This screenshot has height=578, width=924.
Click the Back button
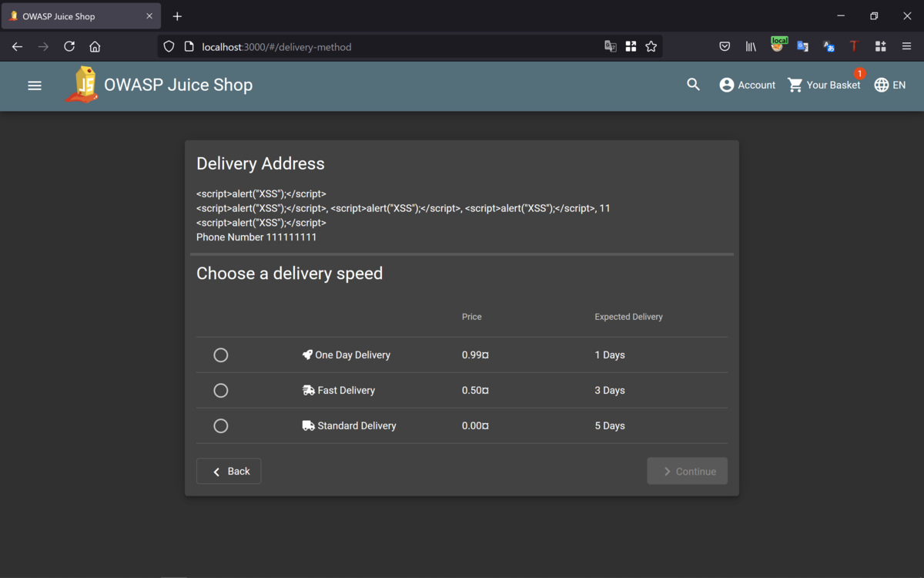(229, 472)
